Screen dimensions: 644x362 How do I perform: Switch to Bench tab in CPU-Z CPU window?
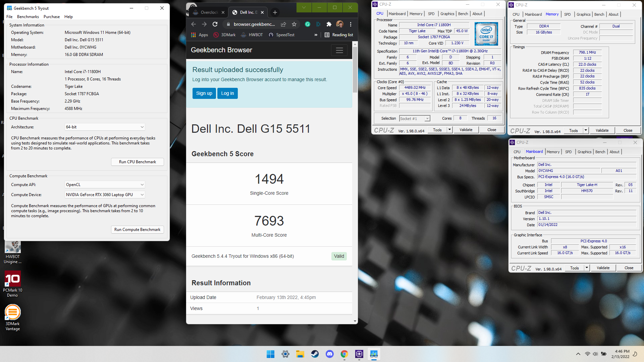[463, 14]
